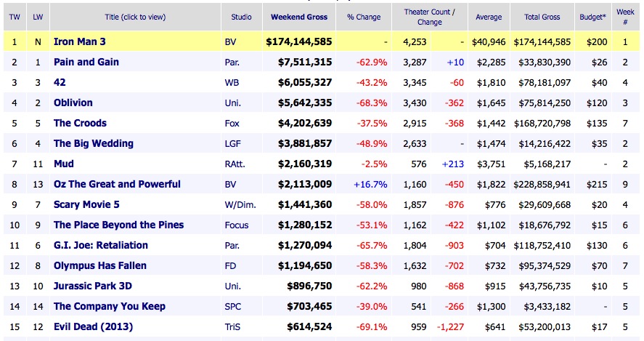Open G.I. Joe: Retaliation movie page

click(x=100, y=245)
